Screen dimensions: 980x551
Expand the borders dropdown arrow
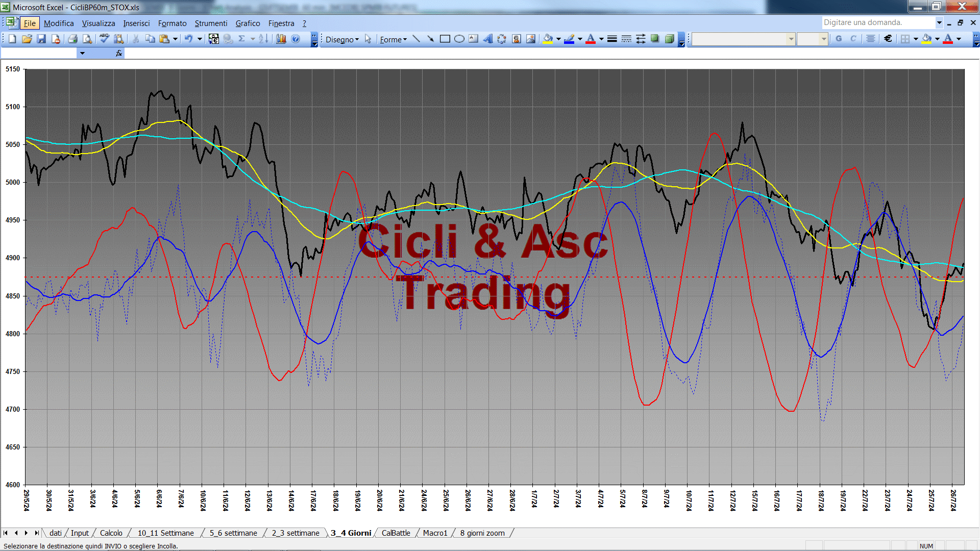(916, 39)
